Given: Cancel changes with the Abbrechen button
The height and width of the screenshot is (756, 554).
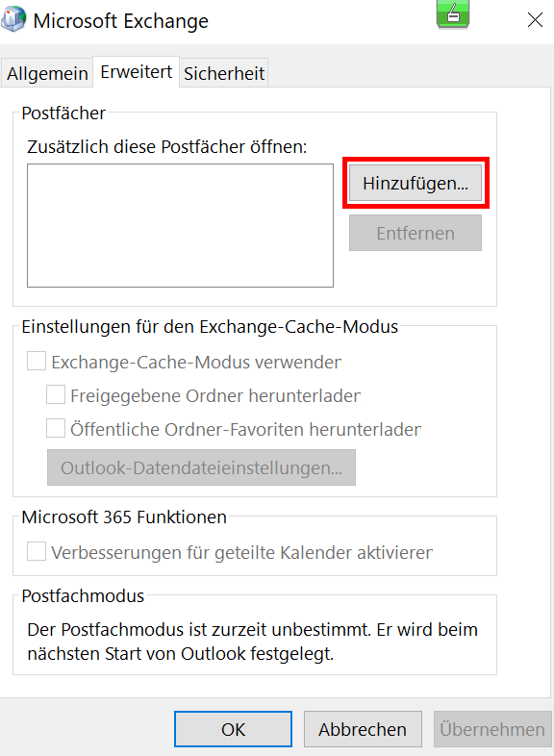Looking at the screenshot, I should pos(363,729).
